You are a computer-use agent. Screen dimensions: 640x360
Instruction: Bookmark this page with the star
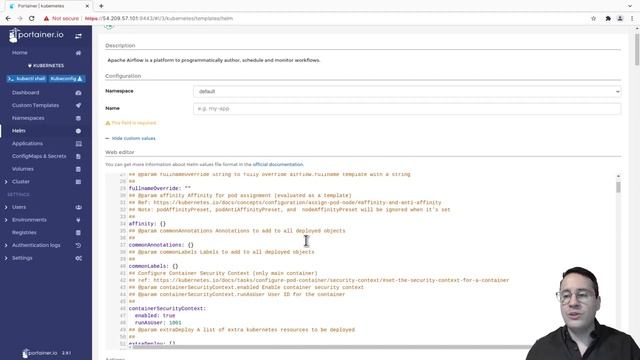593,18
